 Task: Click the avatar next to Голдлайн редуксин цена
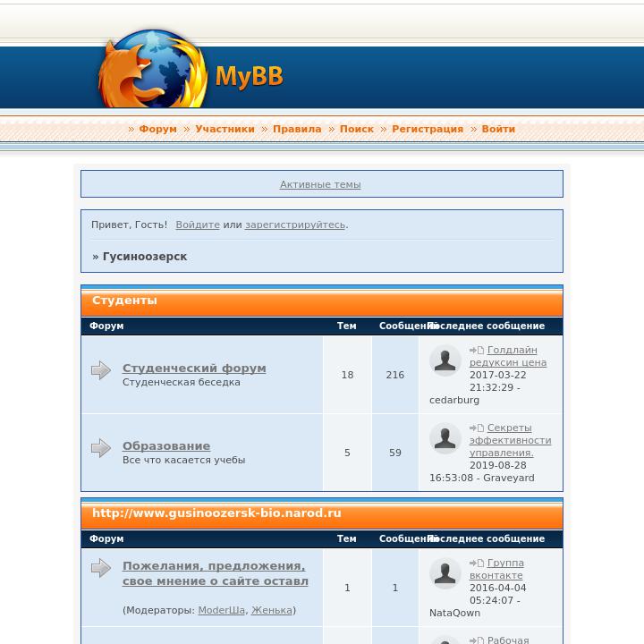click(445, 360)
